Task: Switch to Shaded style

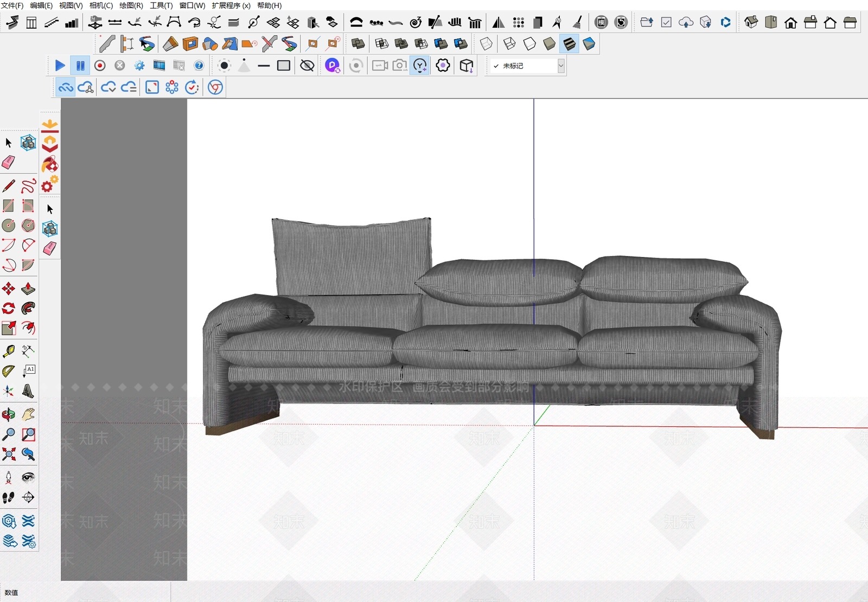Action: 549,43
